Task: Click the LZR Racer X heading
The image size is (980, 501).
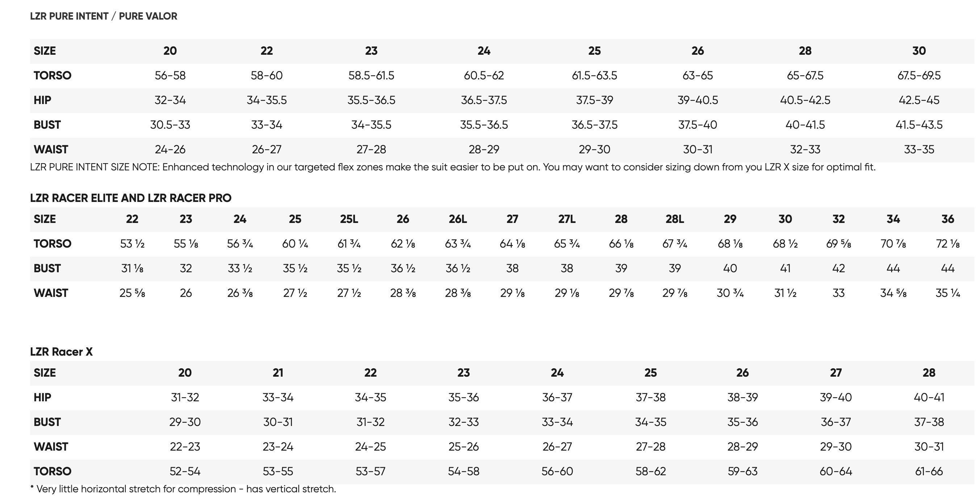Action: (61, 352)
